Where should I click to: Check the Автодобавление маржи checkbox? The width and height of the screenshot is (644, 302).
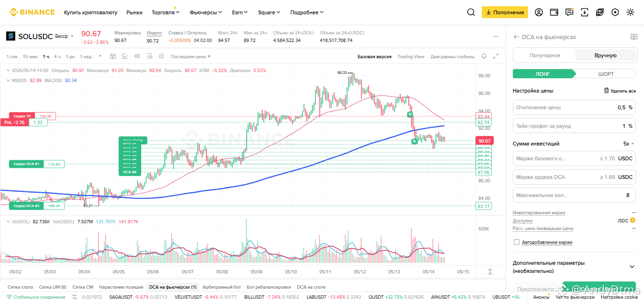pyautogui.click(x=517, y=242)
